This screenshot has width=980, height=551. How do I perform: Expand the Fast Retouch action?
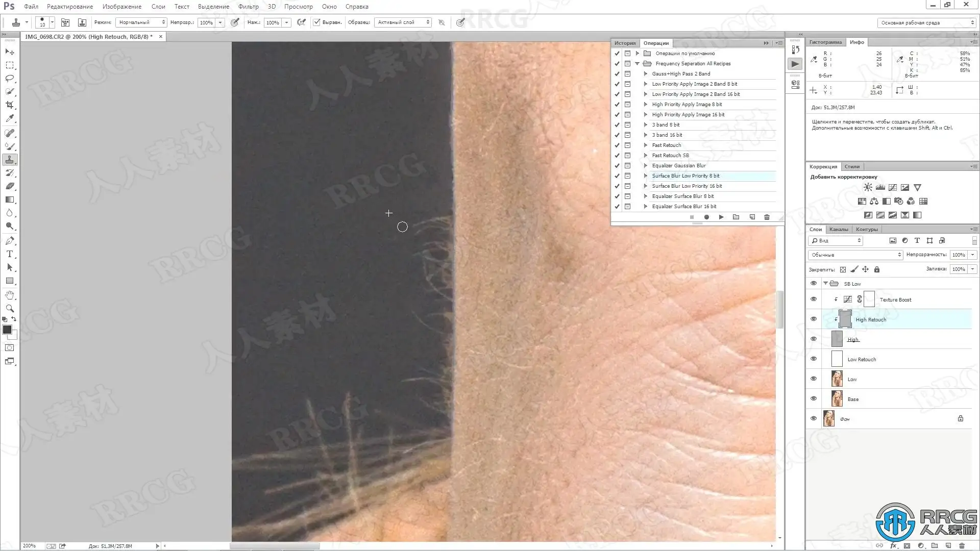coord(646,145)
